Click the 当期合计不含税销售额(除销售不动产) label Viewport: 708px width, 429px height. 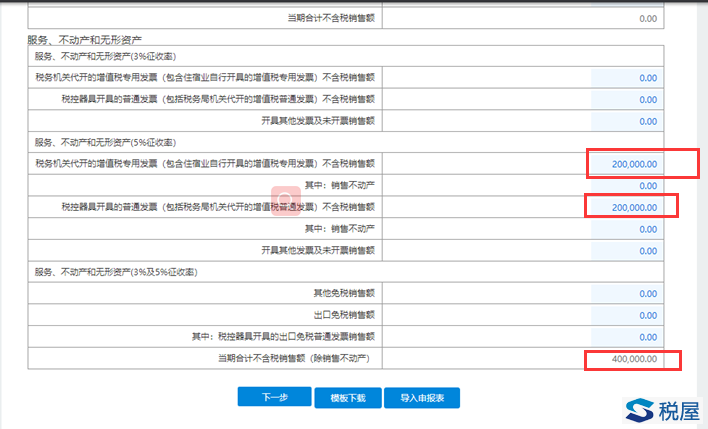pos(294,358)
